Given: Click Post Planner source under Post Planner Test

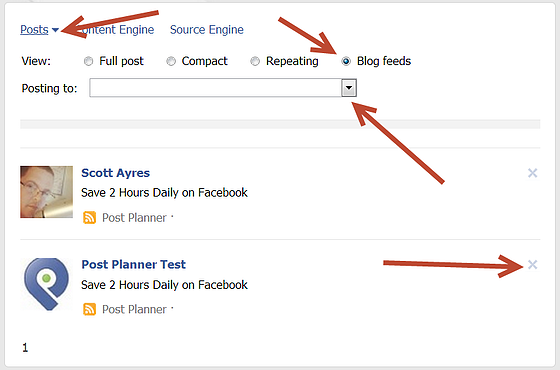Looking at the screenshot, I should click(x=134, y=310).
